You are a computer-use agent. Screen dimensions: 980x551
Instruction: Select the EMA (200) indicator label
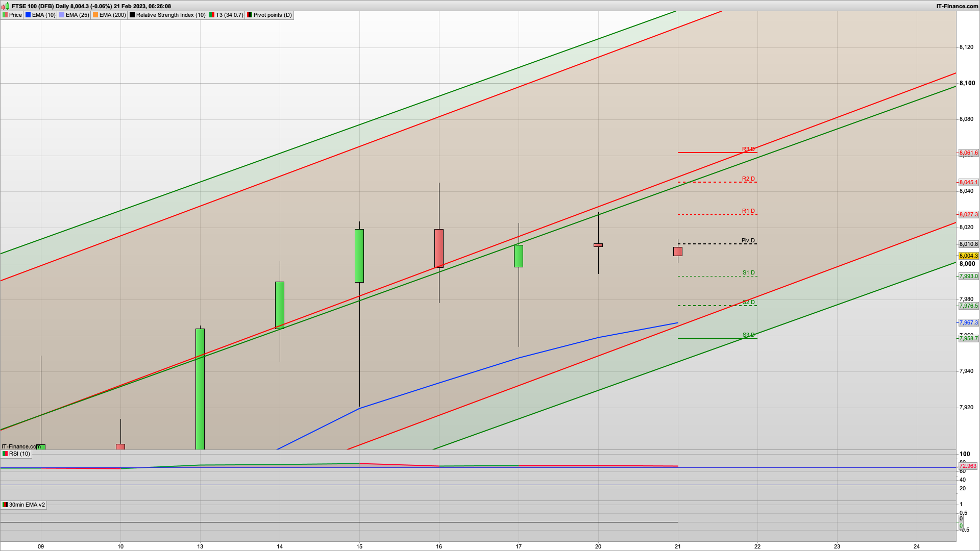pyautogui.click(x=112, y=15)
